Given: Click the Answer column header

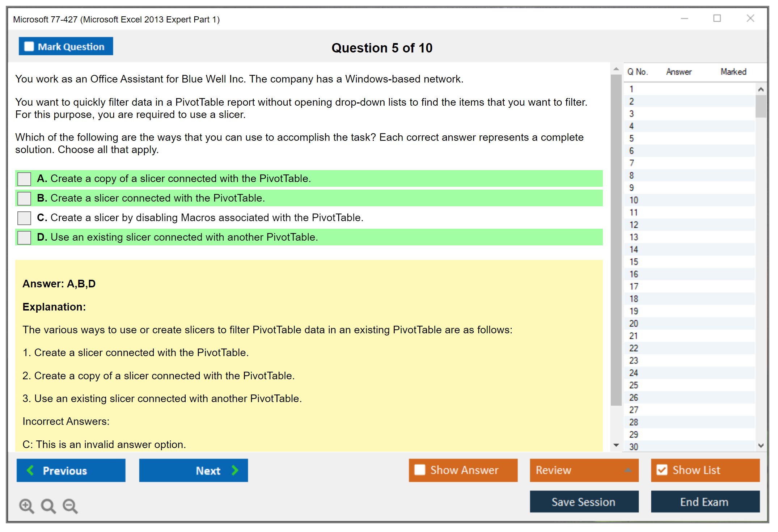Looking at the screenshot, I should tap(678, 72).
